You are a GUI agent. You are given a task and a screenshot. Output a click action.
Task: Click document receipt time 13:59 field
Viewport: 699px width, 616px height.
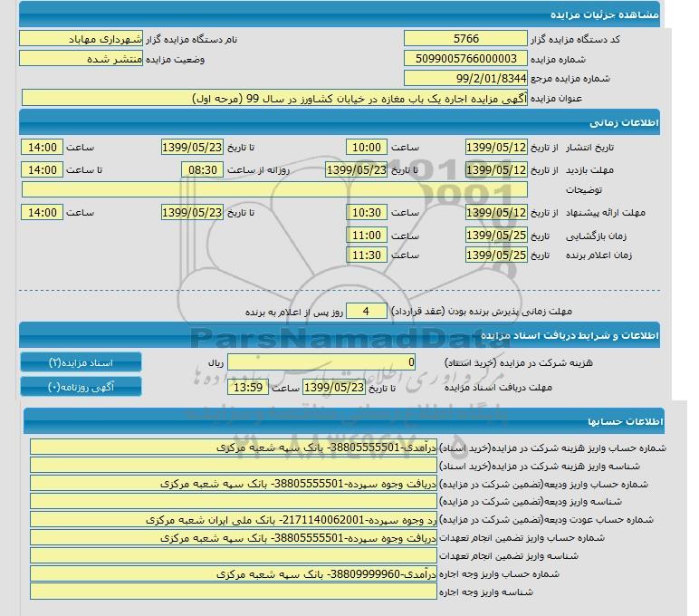point(248,387)
